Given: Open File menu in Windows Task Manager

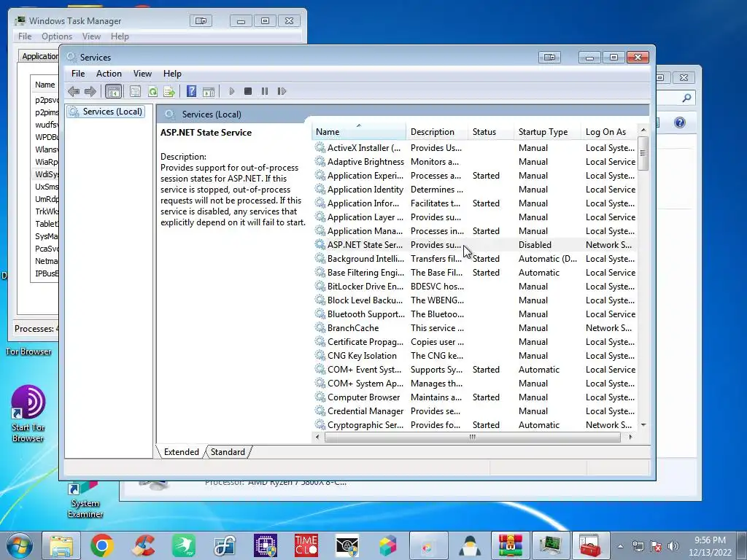Looking at the screenshot, I should coord(25,36).
